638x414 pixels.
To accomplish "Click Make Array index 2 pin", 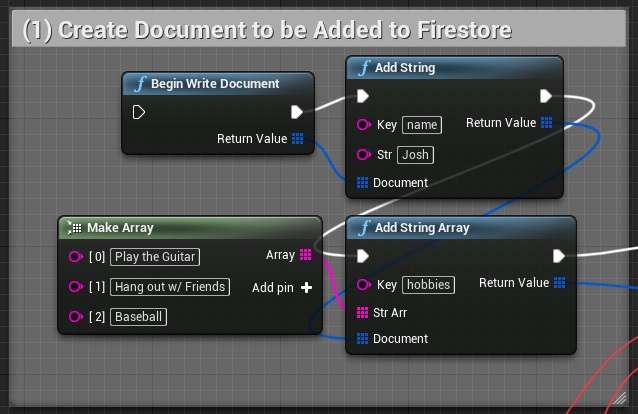I will pos(76,316).
